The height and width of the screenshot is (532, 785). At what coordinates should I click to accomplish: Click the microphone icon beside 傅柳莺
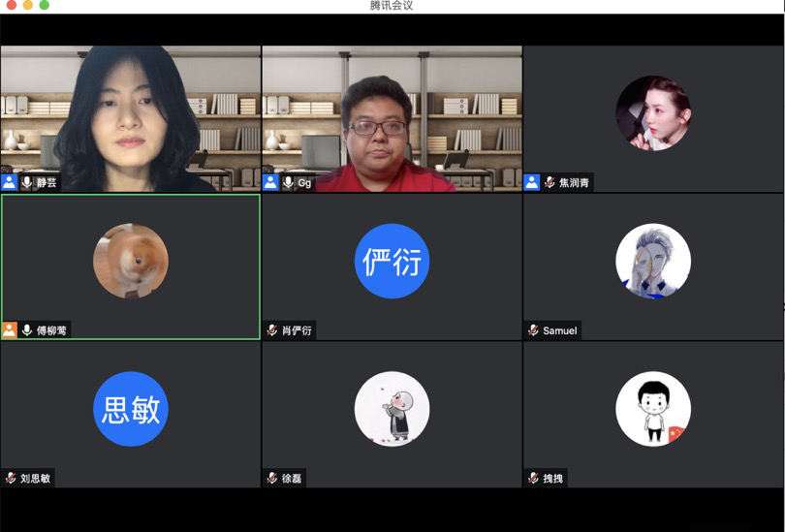[27, 330]
